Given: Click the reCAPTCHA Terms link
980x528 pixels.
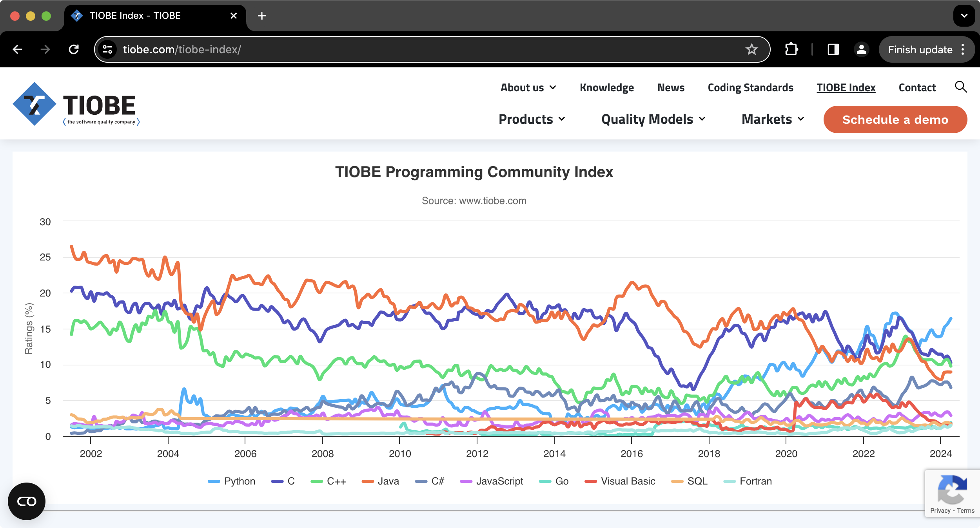Looking at the screenshot, I should point(965,510).
